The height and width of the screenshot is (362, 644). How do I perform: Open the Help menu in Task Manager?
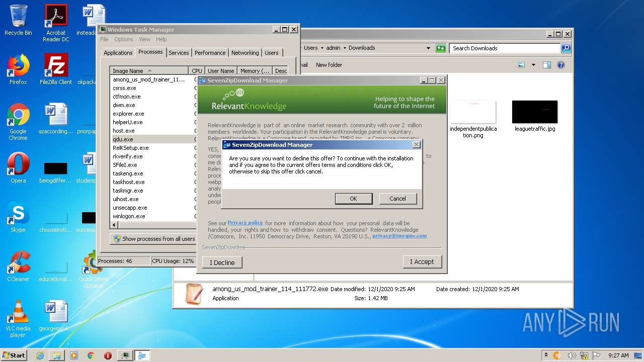[161, 39]
